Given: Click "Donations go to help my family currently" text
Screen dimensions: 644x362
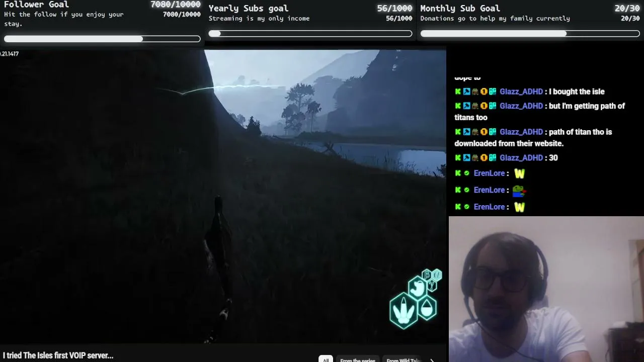Looking at the screenshot, I should click(x=495, y=18).
